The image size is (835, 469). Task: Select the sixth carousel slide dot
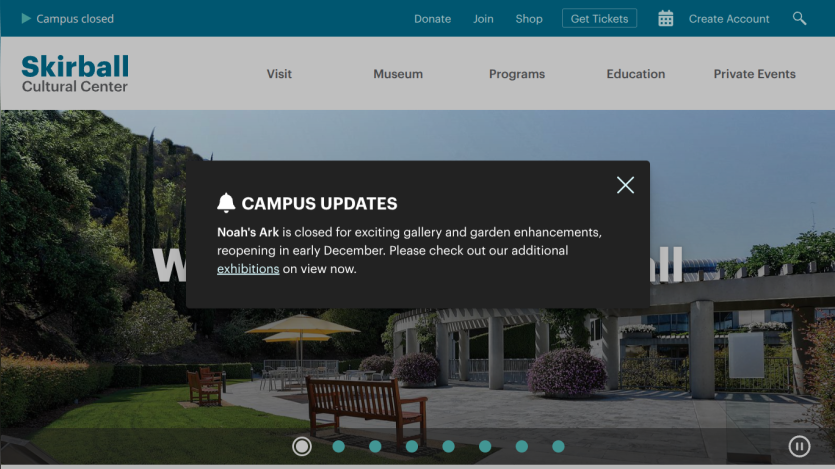[x=485, y=446]
